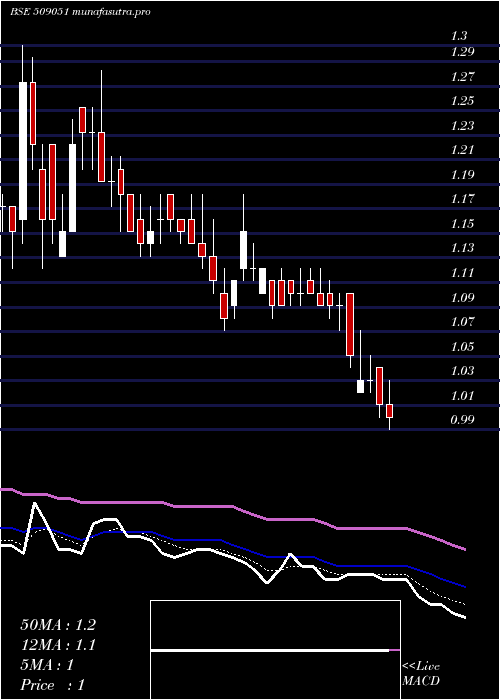
Task: Click the 1.01 price axis label
Action: point(462,396)
